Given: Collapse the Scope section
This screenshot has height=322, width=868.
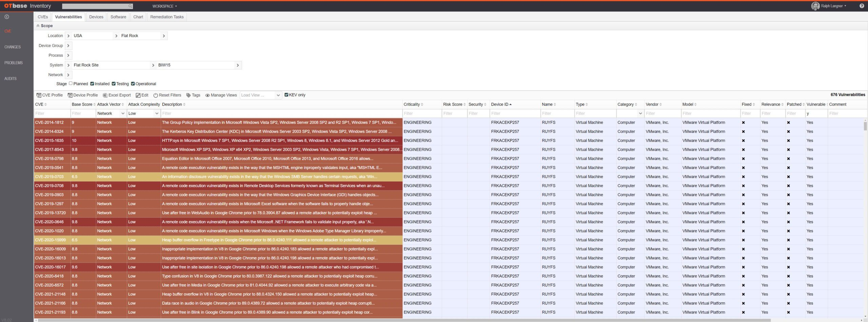Looking at the screenshot, I should (38, 26).
